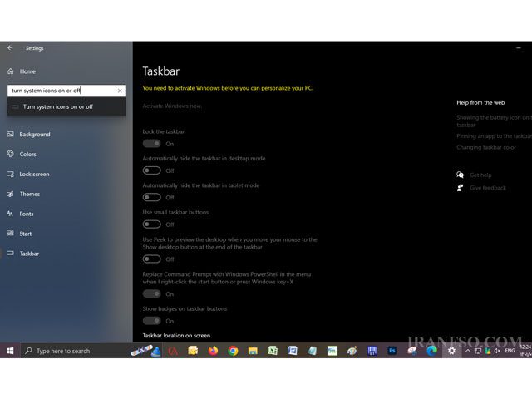Launch Google Chrome from the taskbar
This screenshot has width=532, height=399.
click(233, 351)
